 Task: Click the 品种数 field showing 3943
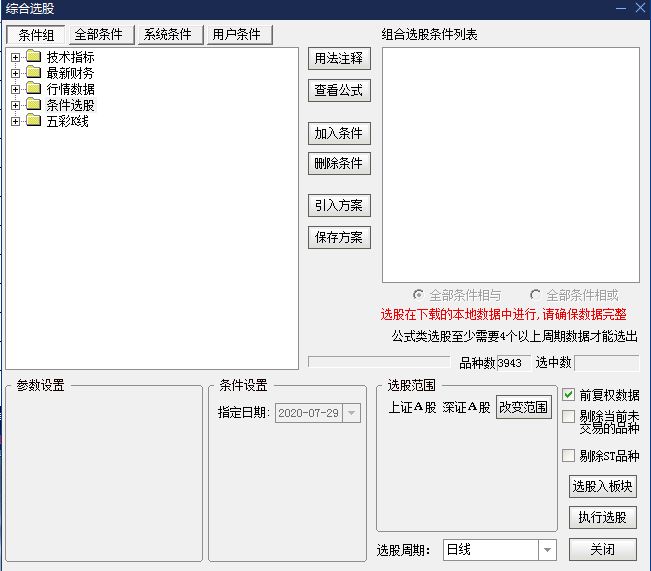514,363
